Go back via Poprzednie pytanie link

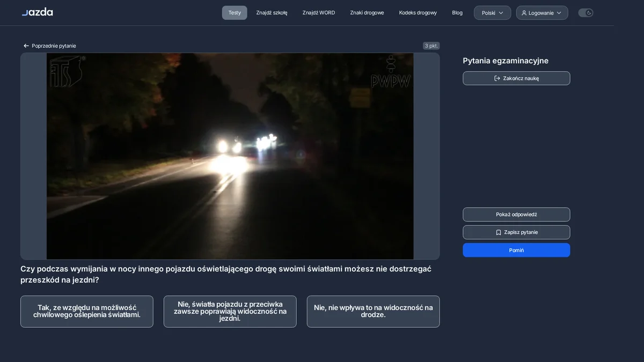point(49,46)
